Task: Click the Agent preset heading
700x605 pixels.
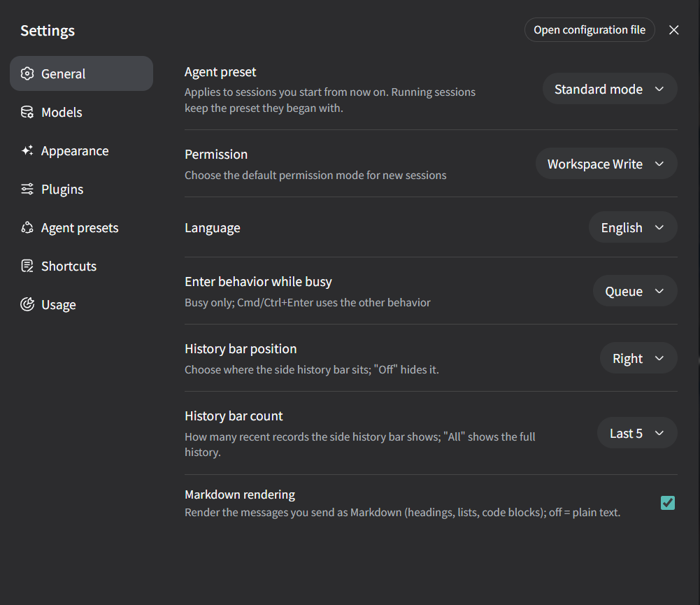Action: pyautogui.click(x=220, y=72)
